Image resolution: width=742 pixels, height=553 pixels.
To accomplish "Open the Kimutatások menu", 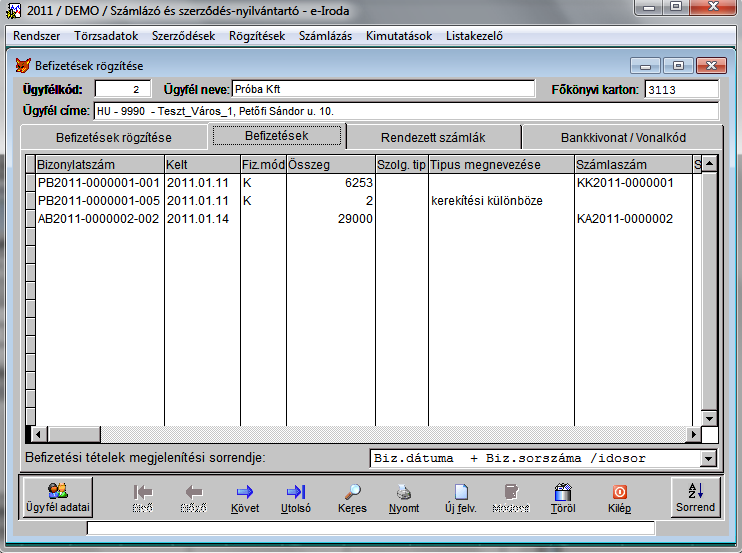I will [398, 36].
